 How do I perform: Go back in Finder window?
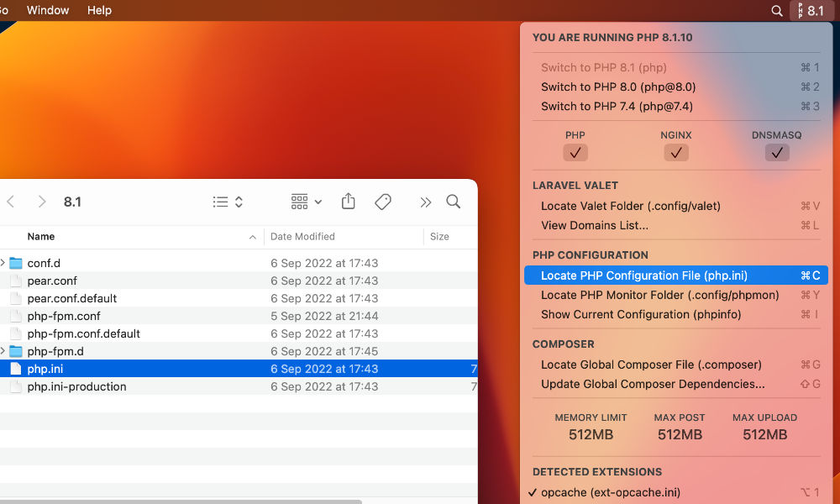click(x=10, y=202)
